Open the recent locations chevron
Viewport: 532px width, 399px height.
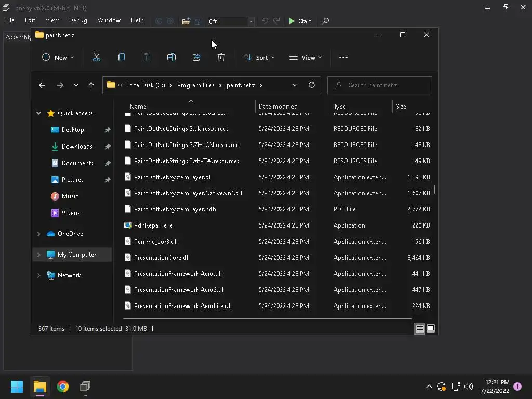click(x=76, y=85)
